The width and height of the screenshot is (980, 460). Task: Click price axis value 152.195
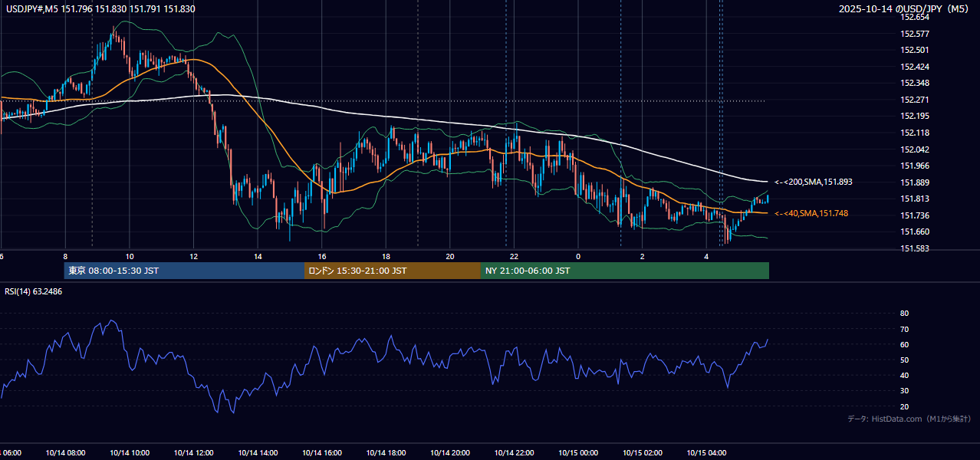pyautogui.click(x=914, y=116)
